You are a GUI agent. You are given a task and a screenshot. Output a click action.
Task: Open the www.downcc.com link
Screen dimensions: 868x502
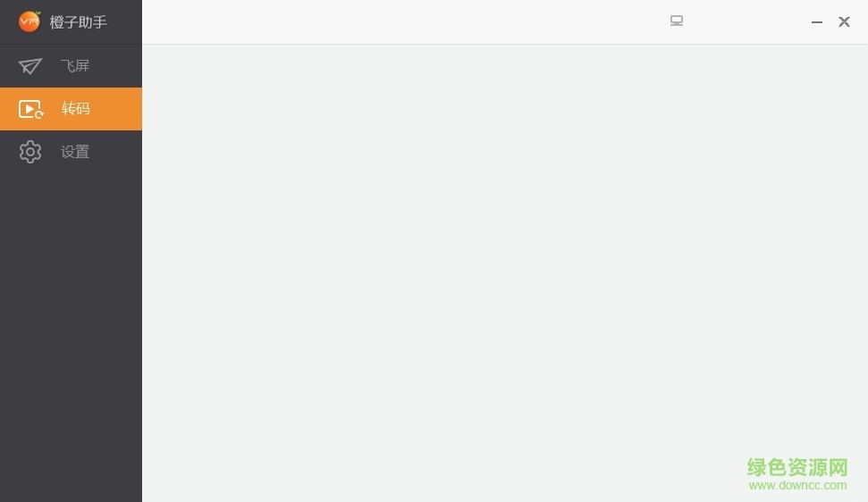pos(797,485)
